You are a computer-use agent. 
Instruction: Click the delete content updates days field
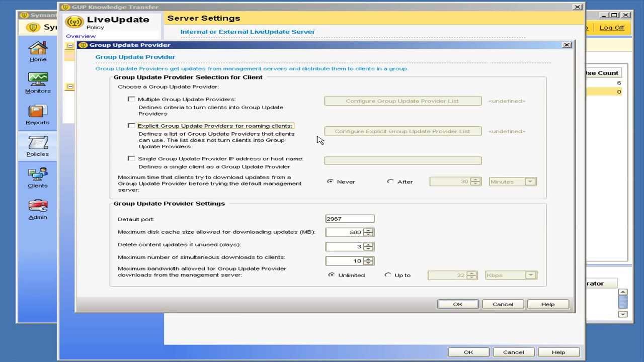click(345, 246)
